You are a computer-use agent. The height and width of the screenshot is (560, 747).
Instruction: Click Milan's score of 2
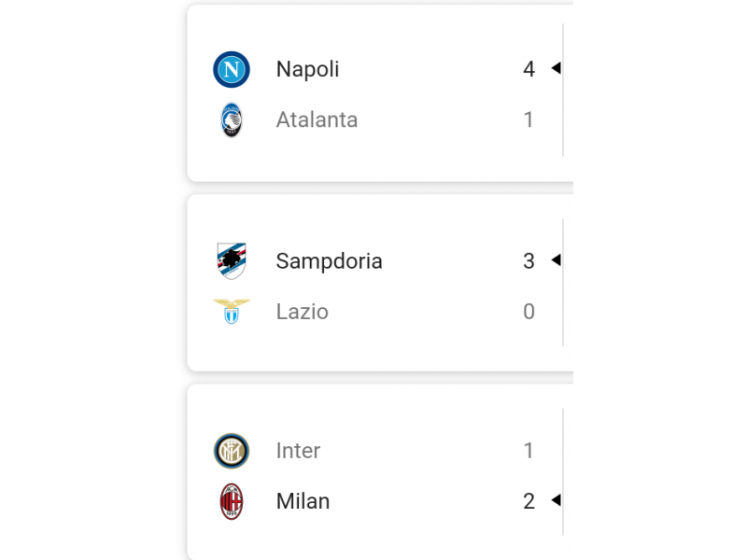[529, 501]
